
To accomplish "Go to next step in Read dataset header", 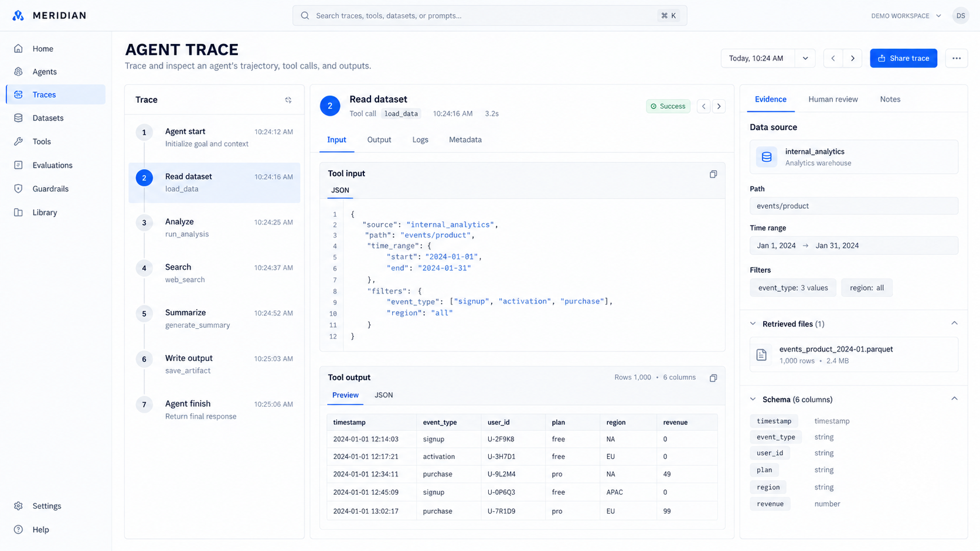I will [719, 106].
